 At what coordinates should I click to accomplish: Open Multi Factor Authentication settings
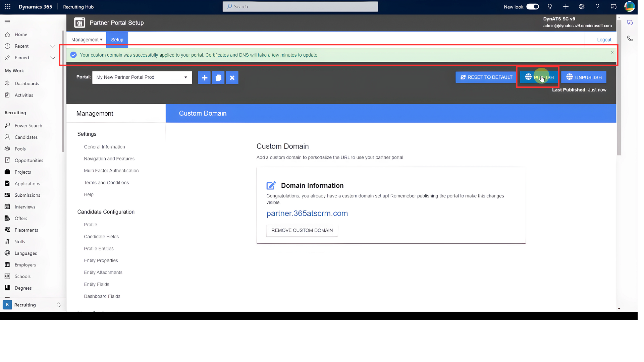click(x=111, y=171)
